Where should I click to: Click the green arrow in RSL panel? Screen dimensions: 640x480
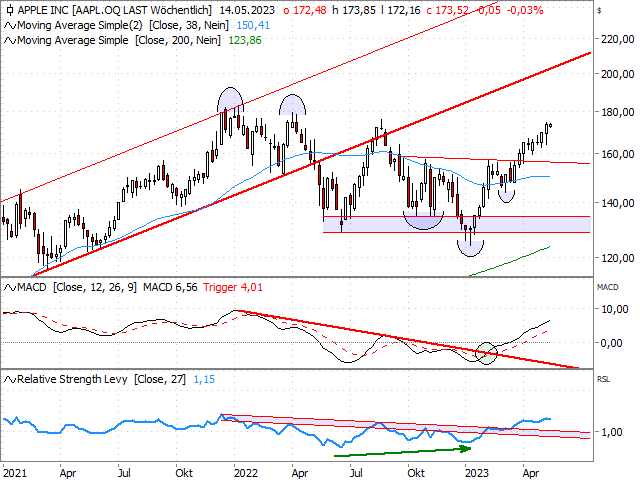point(402,451)
